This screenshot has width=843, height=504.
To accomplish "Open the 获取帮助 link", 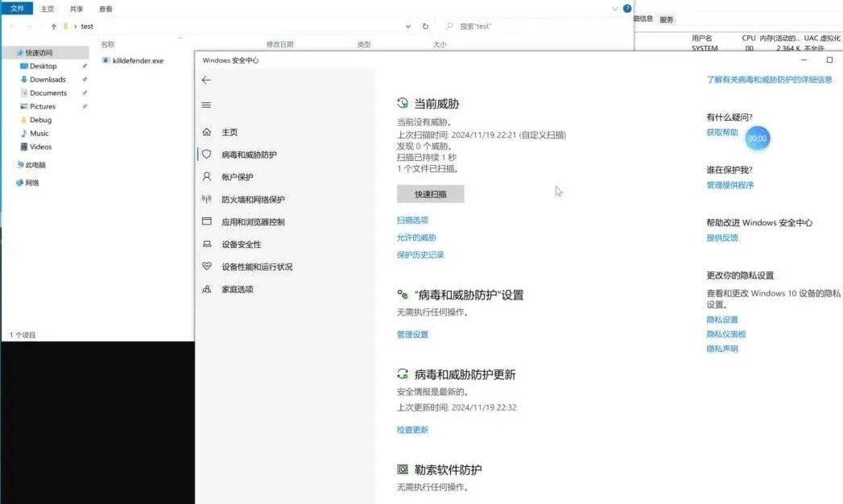I will click(x=722, y=132).
